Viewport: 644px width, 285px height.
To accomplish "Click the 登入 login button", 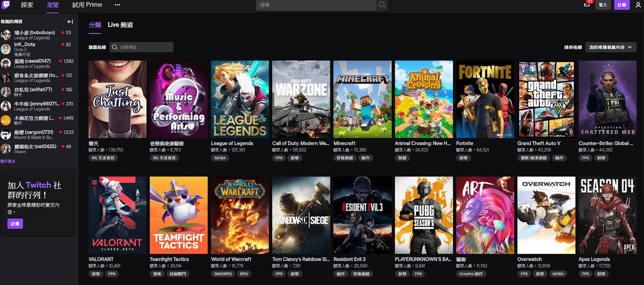I will pos(603,5).
